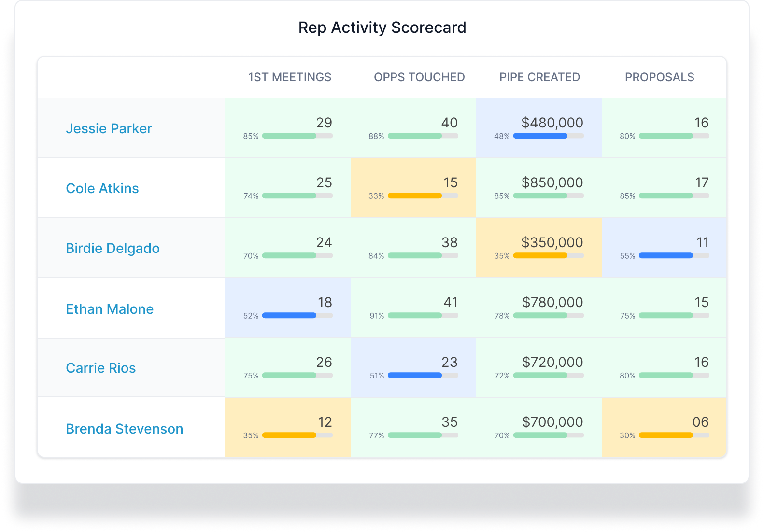The height and width of the screenshot is (532, 764).
Task: Sort by the PROPOSALS column header
Action: [x=660, y=77]
